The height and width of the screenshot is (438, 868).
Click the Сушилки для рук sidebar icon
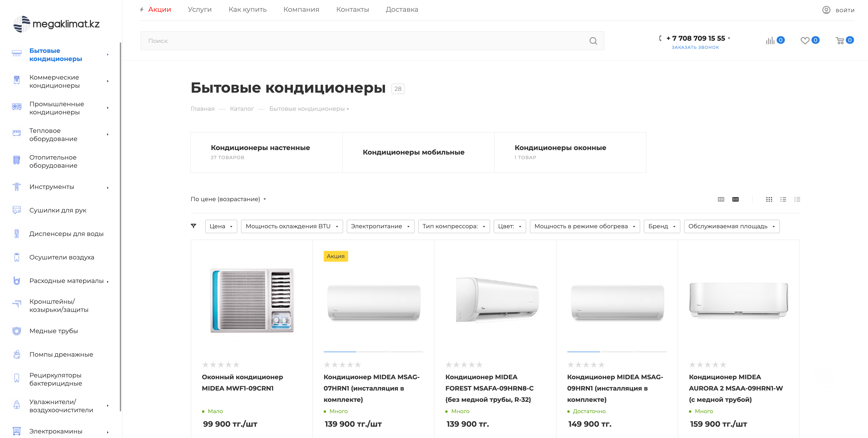click(17, 210)
